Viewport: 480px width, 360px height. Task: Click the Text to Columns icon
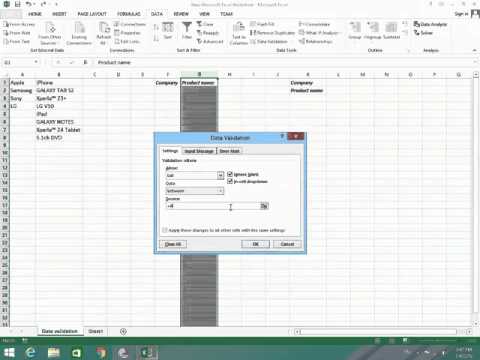click(x=239, y=33)
